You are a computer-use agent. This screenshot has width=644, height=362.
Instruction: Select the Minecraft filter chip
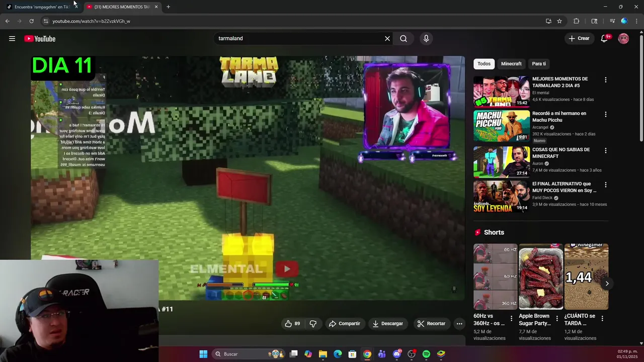[x=511, y=64]
